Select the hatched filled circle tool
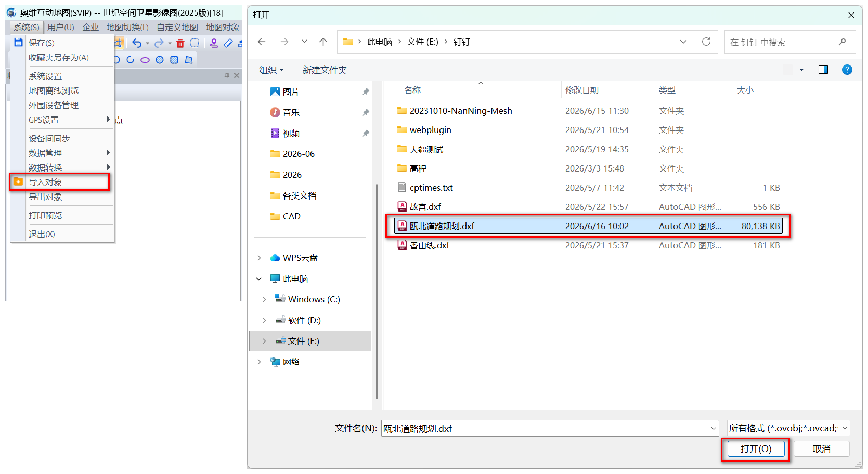The width and height of the screenshot is (868, 474). point(160,60)
